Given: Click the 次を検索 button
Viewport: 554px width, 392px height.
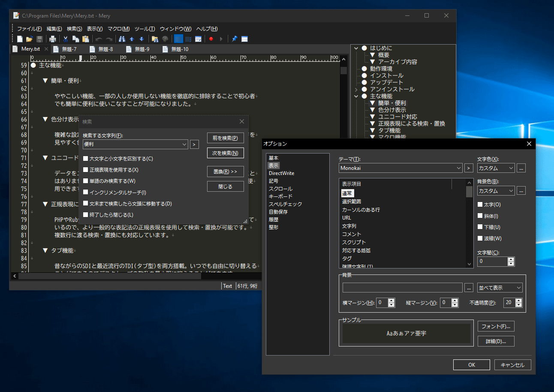Looking at the screenshot, I should pos(225,153).
